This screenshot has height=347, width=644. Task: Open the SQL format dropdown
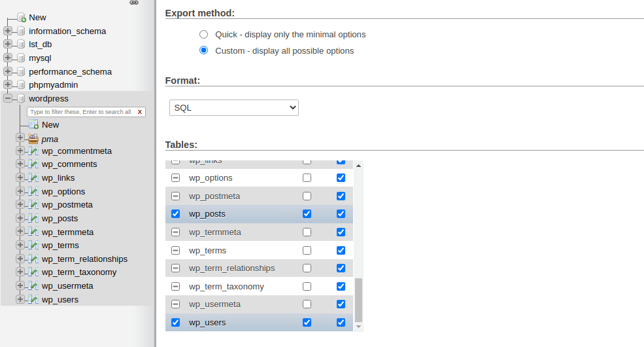click(x=233, y=108)
